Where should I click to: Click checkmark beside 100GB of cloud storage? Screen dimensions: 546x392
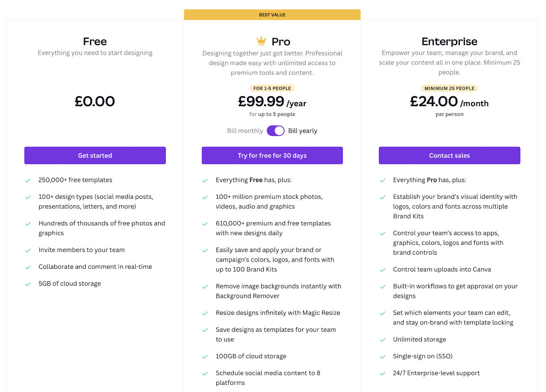click(x=205, y=357)
